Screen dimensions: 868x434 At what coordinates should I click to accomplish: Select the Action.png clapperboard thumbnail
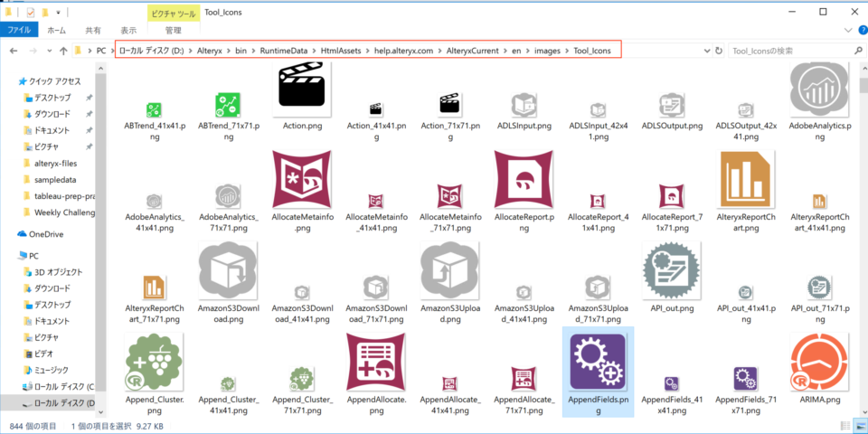pos(302,89)
